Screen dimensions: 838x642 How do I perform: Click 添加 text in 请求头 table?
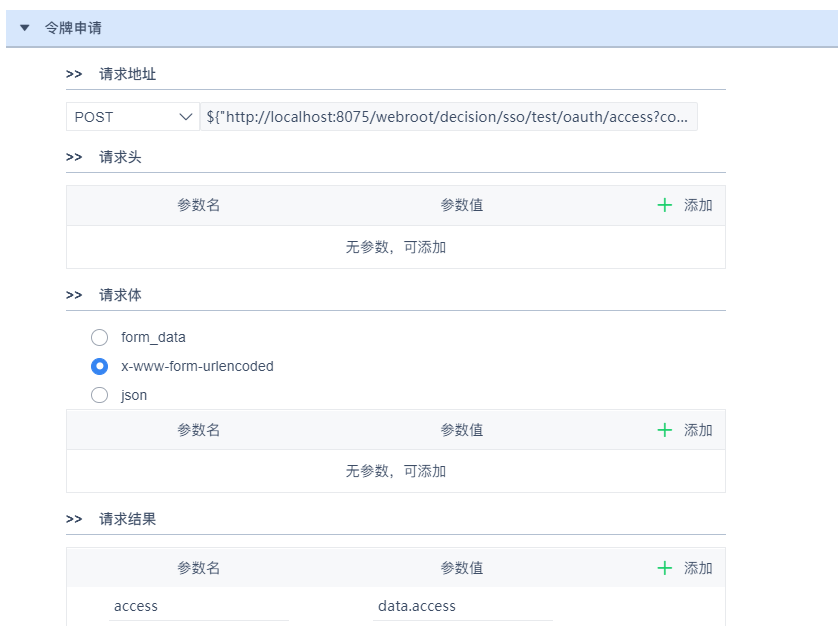(698, 205)
